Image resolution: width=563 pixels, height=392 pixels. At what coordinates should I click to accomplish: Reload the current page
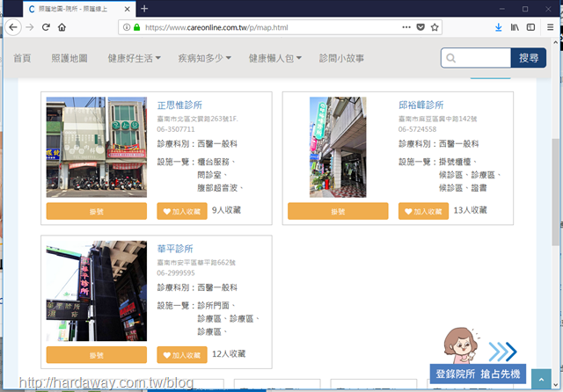coord(46,27)
